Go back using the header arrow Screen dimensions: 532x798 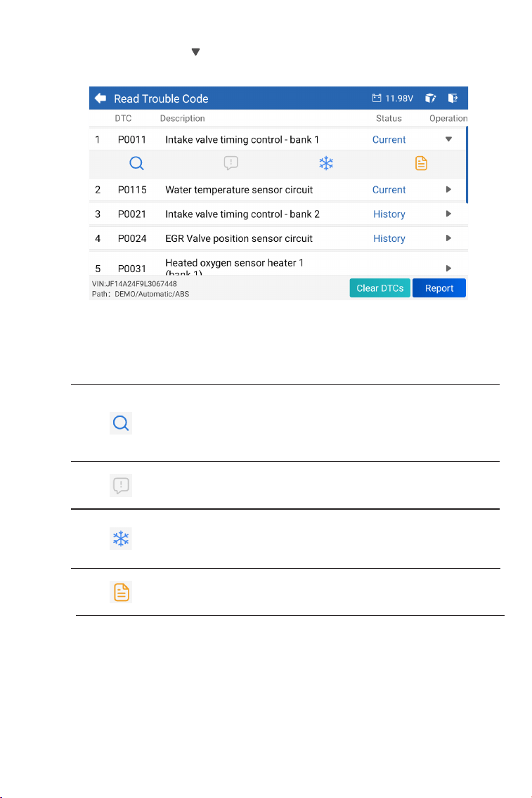[100, 98]
